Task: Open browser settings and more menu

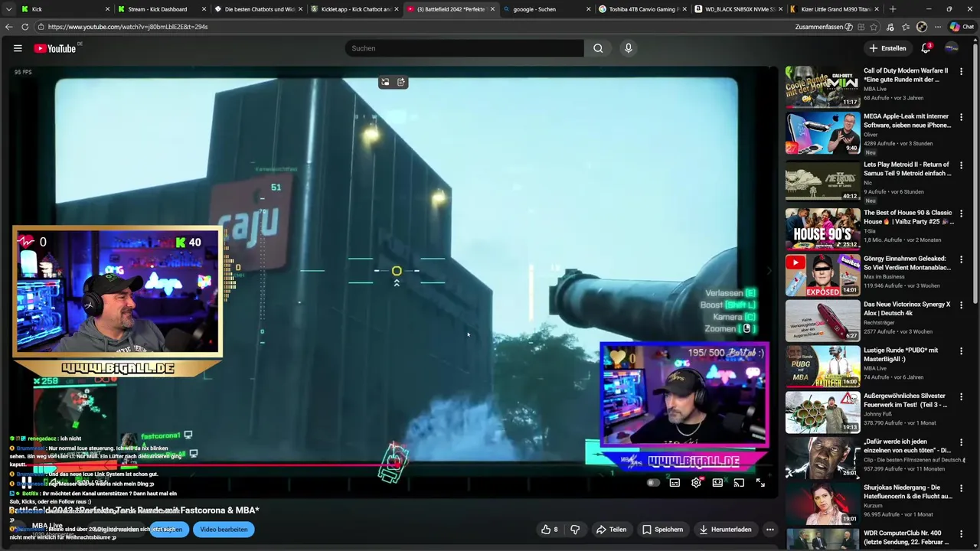Action: click(x=938, y=27)
